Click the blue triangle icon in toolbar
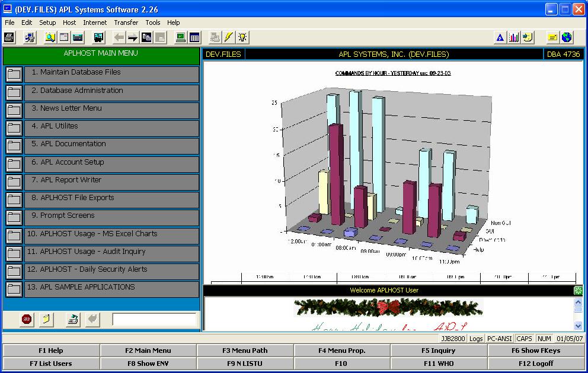 pyautogui.click(x=500, y=37)
